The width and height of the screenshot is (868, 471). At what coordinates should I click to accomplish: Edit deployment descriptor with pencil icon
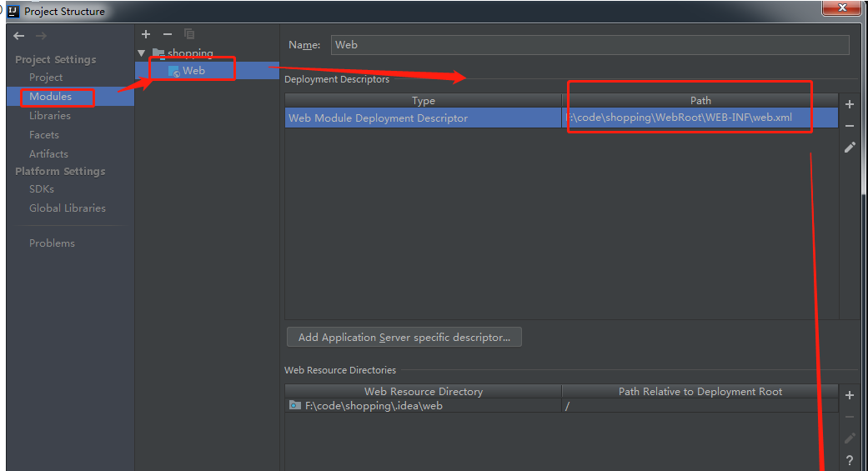tap(850, 148)
